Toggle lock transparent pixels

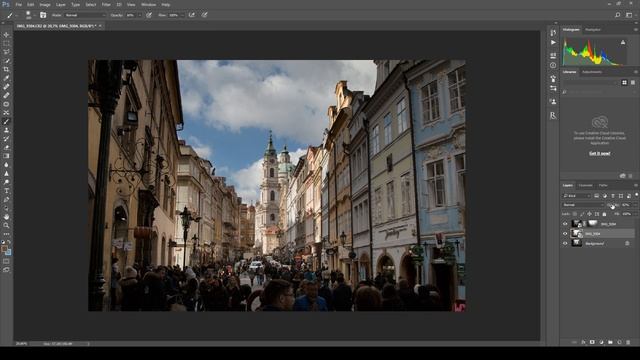point(575,214)
